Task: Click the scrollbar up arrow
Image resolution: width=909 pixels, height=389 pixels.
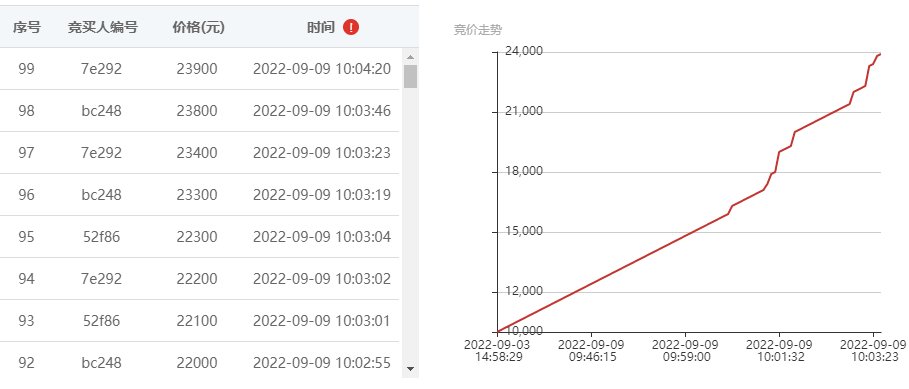Action: 410,57
